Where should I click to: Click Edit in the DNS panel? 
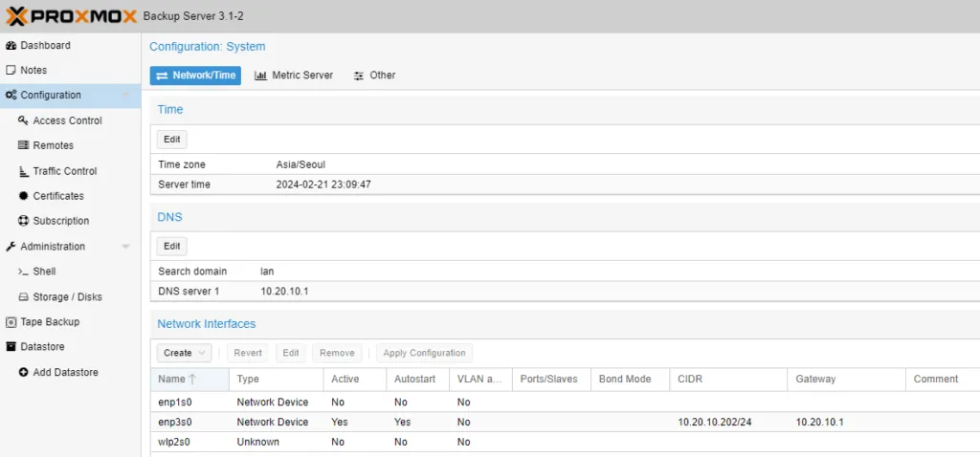coord(172,246)
